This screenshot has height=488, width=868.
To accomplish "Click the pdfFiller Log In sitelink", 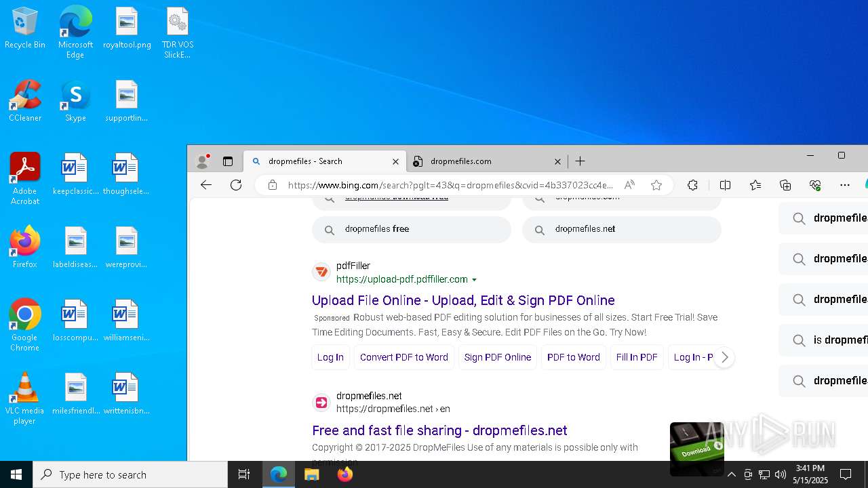I will [330, 357].
